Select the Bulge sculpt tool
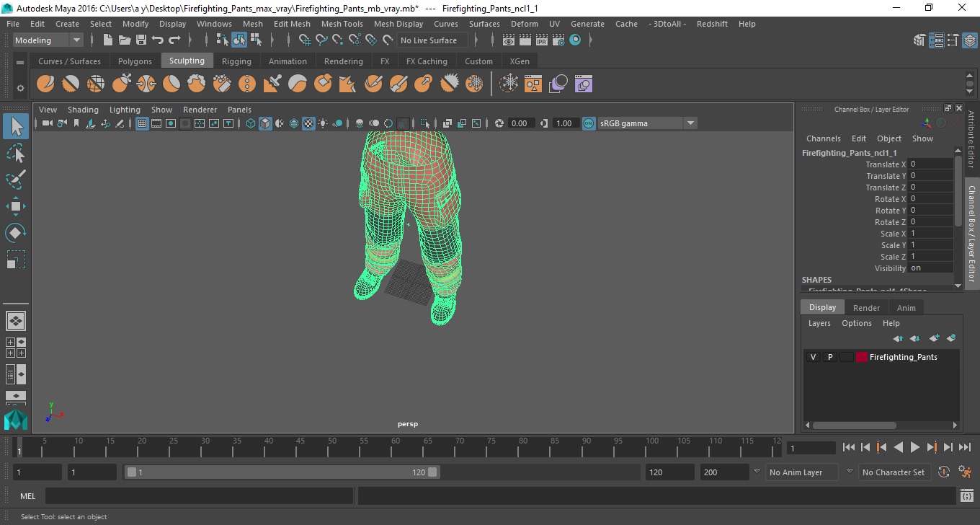The image size is (980, 525). pyautogui.click(x=424, y=84)
